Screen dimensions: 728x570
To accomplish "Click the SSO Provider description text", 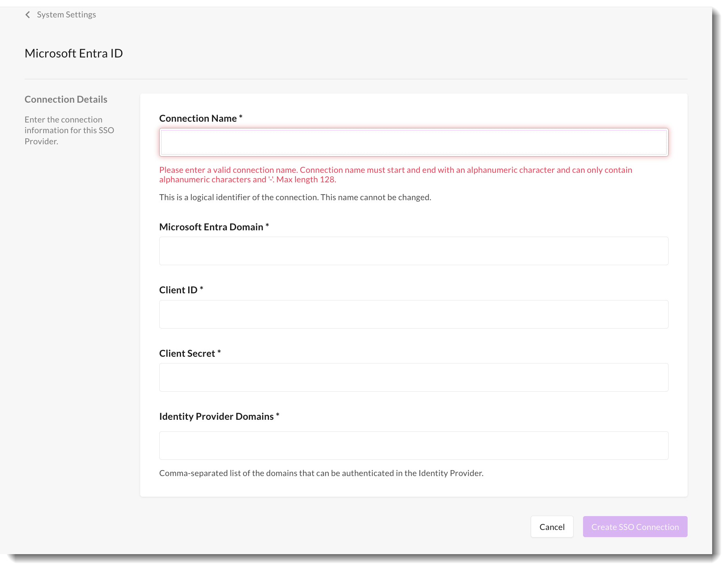I will 69,130.
